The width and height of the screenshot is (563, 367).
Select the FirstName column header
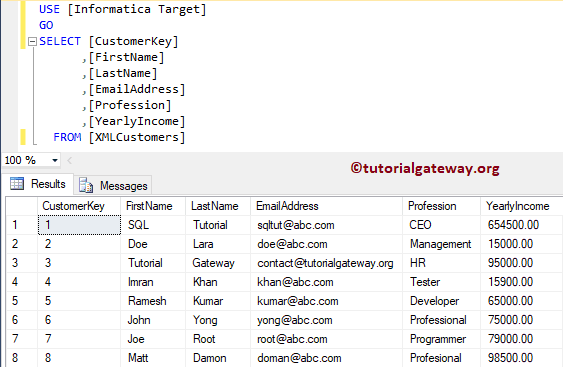[153, 206]
